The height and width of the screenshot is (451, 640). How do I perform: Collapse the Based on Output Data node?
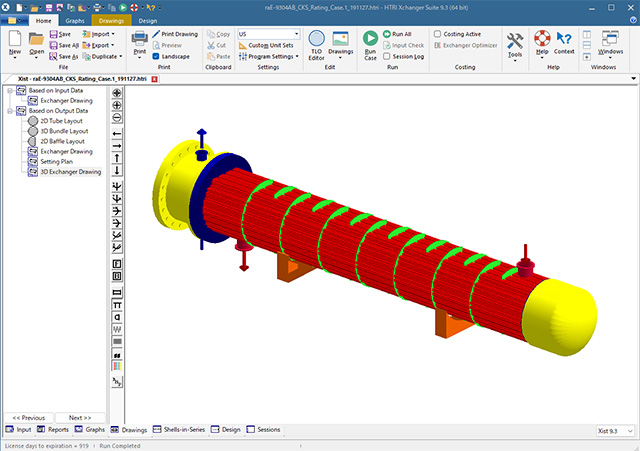(x=9, y=111)
